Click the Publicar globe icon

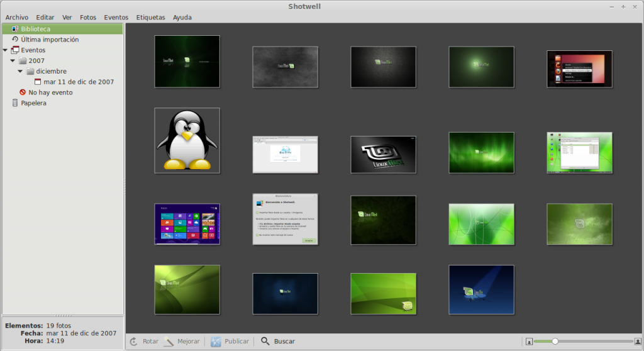tap(216, 342)
